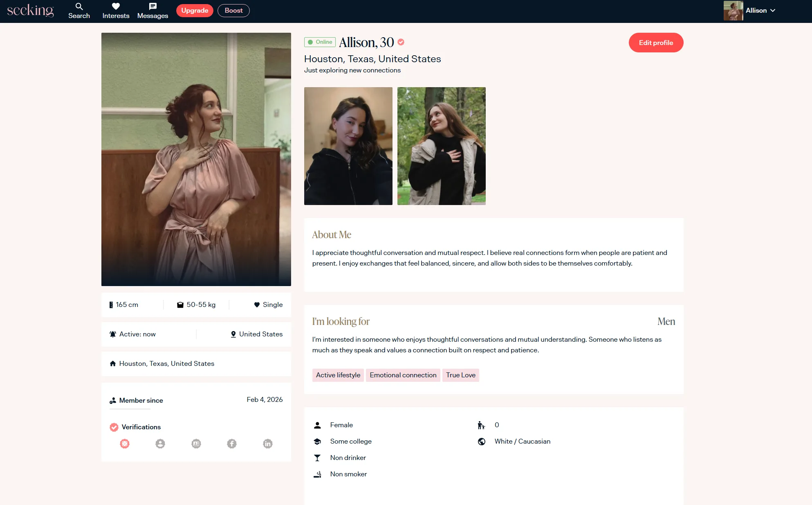Open the outdoor park photo thumbnail

(441, 146)
